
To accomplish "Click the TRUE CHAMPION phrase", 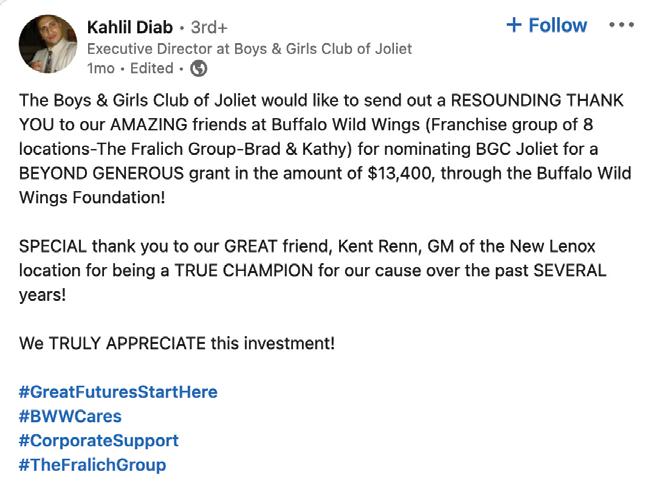I will [244, 271].
